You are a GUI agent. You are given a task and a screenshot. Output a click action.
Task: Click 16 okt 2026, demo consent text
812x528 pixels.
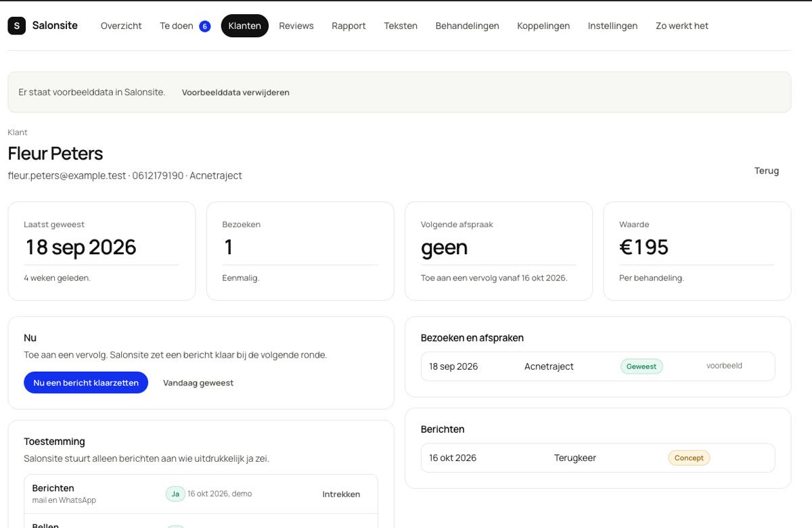[220, 494]
